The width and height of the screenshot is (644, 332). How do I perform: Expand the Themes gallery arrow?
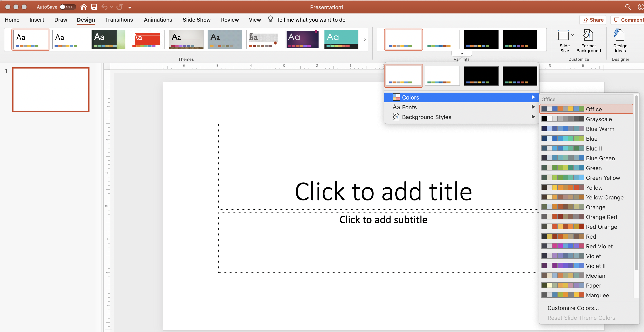pyautogui.click(x=364, y=39)
